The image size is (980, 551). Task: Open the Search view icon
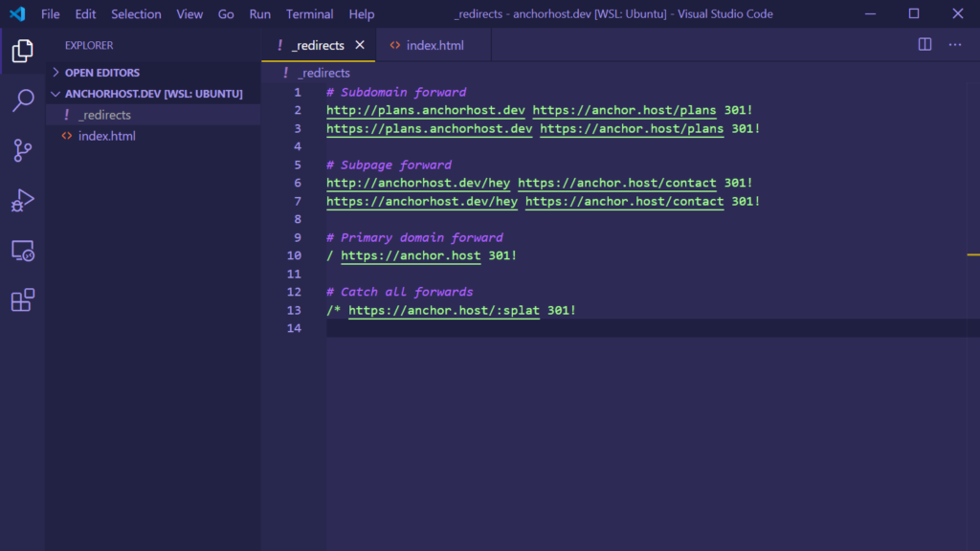click(22, 100)
